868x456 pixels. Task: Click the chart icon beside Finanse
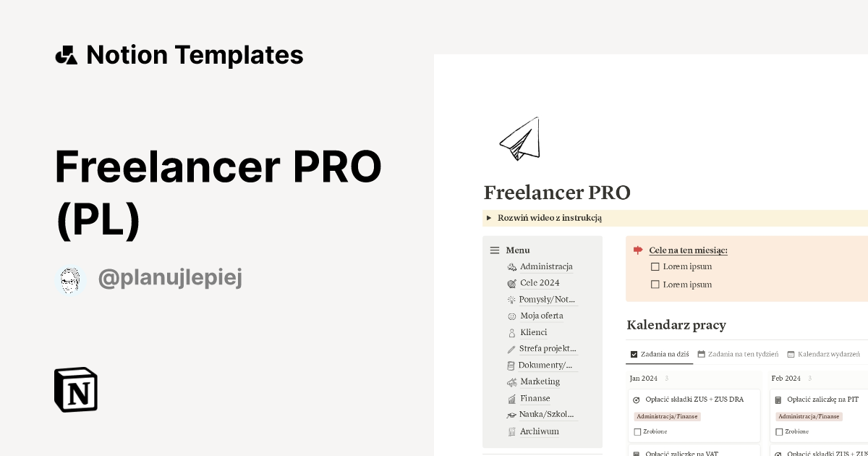coord(511,398)
